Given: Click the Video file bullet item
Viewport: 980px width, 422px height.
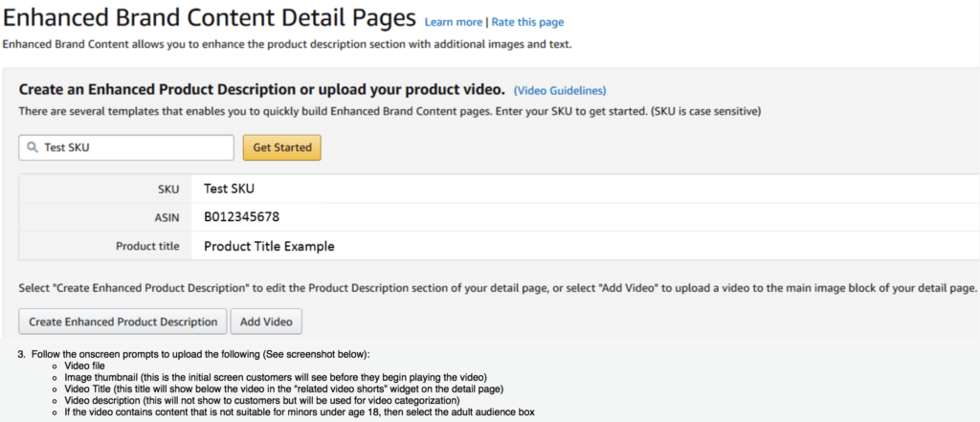Looking at the screenshot, I should [84, 366].
